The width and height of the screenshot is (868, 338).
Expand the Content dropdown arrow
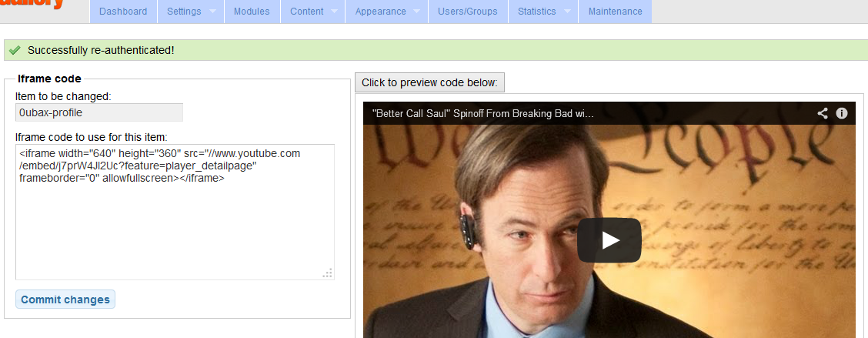(335, 12)
